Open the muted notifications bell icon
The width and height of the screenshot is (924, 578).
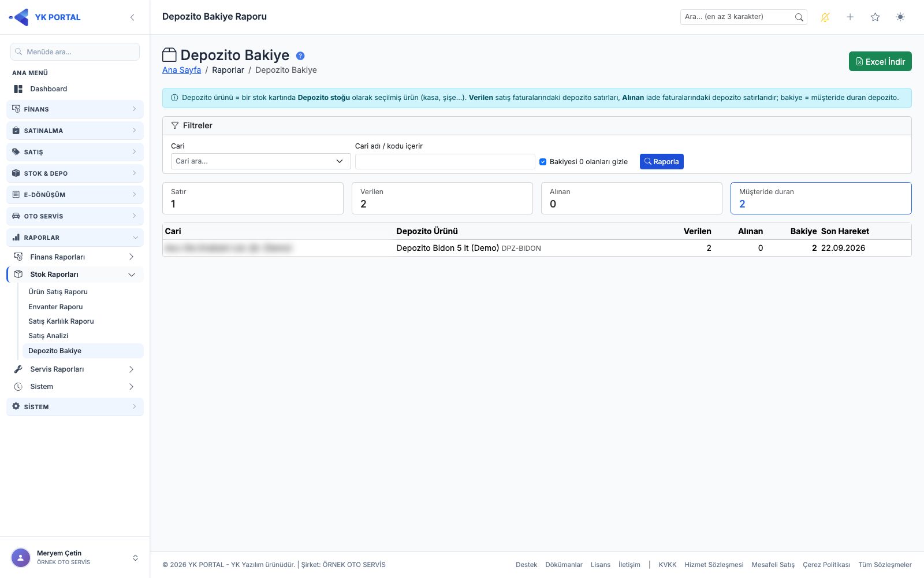(x=825, y=17)
